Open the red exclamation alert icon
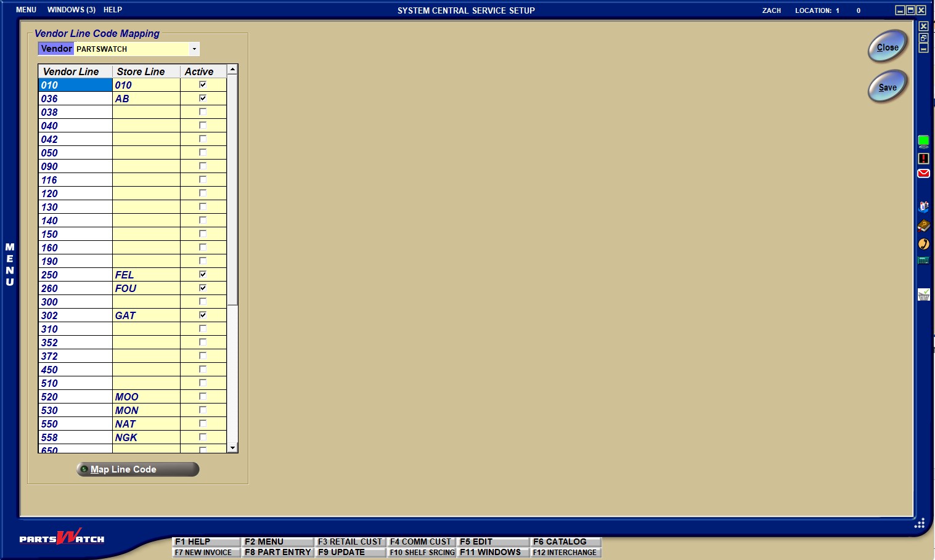The image size is (935, 560). (x=923, y=158)
